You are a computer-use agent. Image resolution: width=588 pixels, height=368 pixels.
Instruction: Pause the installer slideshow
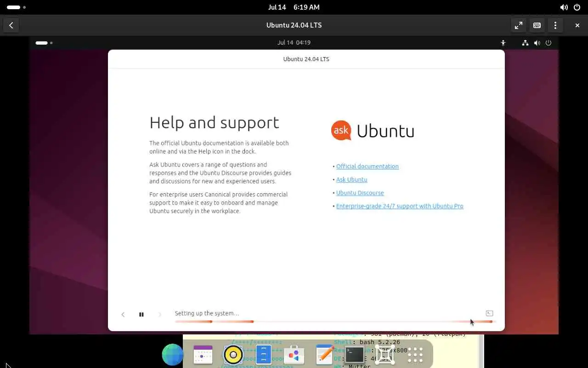click(141, 315)
